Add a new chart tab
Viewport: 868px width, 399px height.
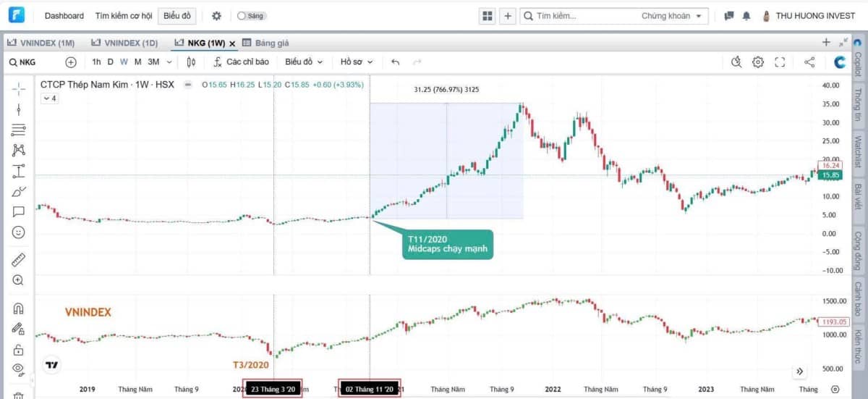pyautogui.click(x=826, y=43)
